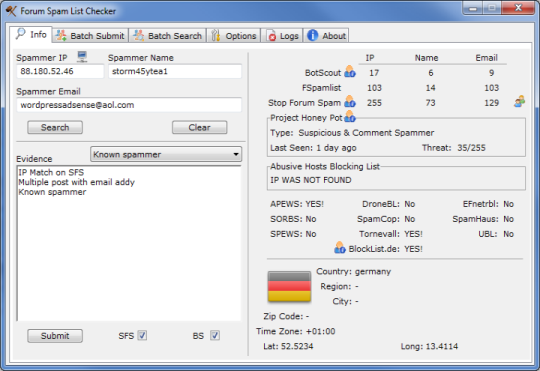The width and height of the screenshot is (540, 371).
Task: Click the Submit button
Action: coord(55,336)
